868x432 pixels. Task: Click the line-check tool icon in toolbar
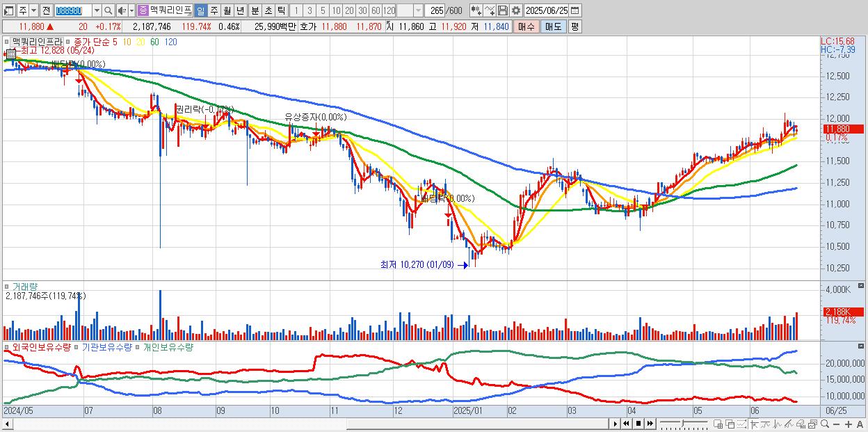tap(490, 10)
